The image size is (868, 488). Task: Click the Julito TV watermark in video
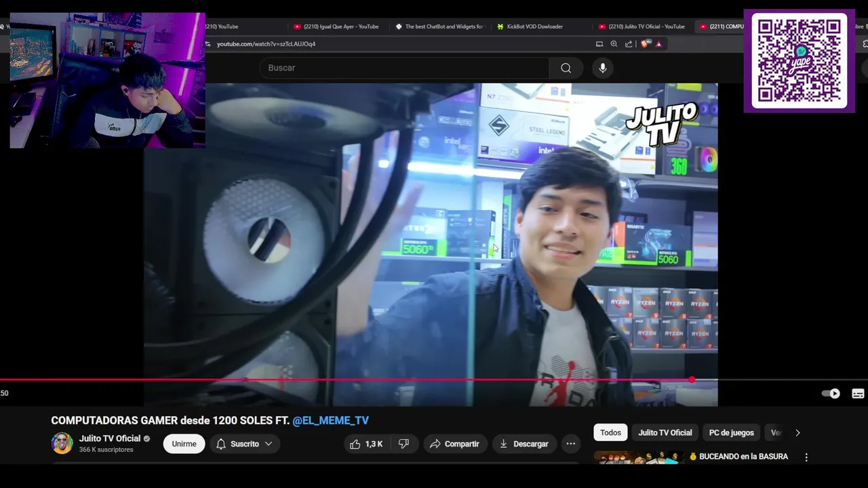click(x=660, y=125)
